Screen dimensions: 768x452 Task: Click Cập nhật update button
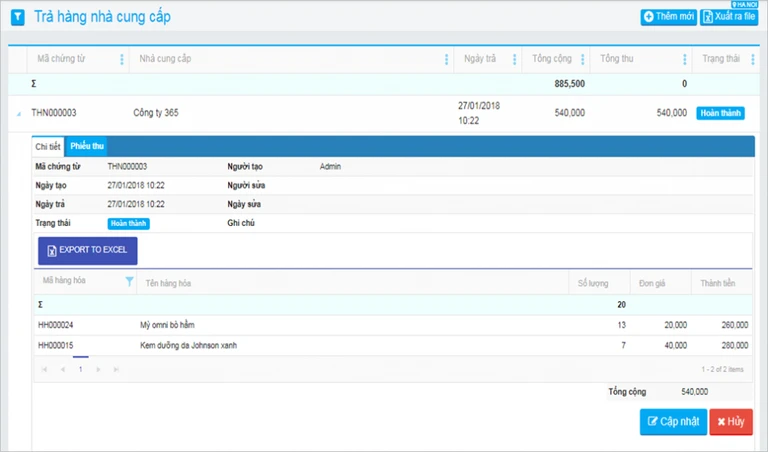(673, 422)
